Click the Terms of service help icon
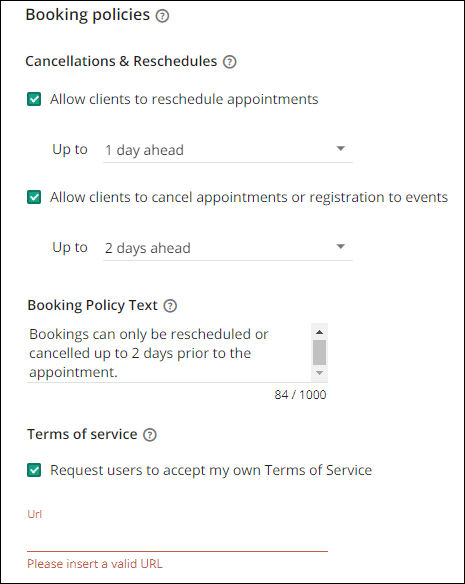The image size is (465, 584). [150, 435]
